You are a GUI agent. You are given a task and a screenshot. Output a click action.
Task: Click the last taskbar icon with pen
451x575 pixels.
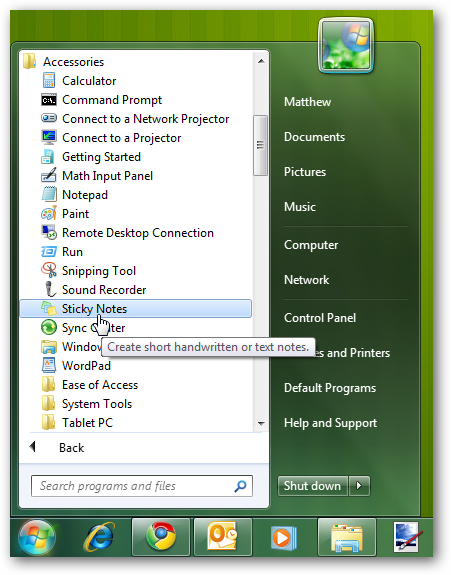(408, 537)
